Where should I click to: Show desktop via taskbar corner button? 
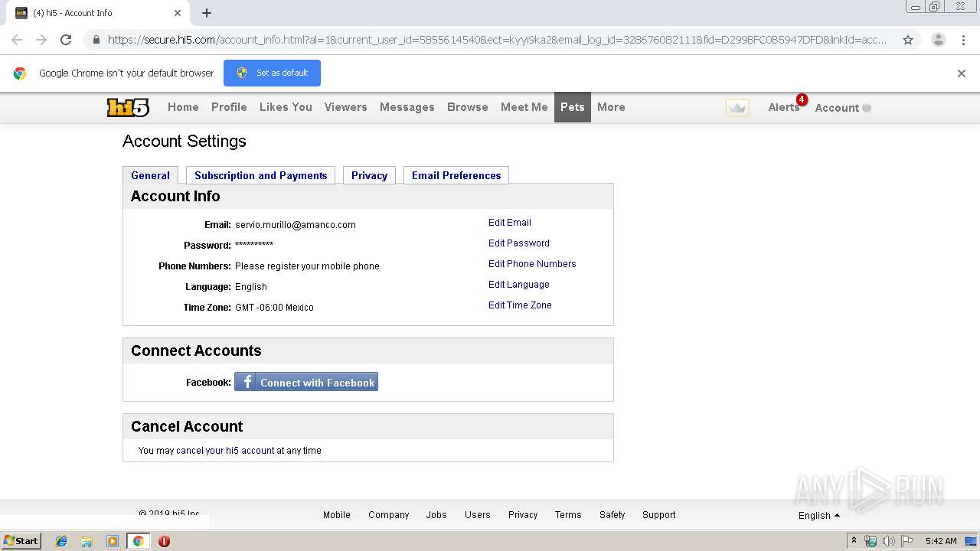972,541
